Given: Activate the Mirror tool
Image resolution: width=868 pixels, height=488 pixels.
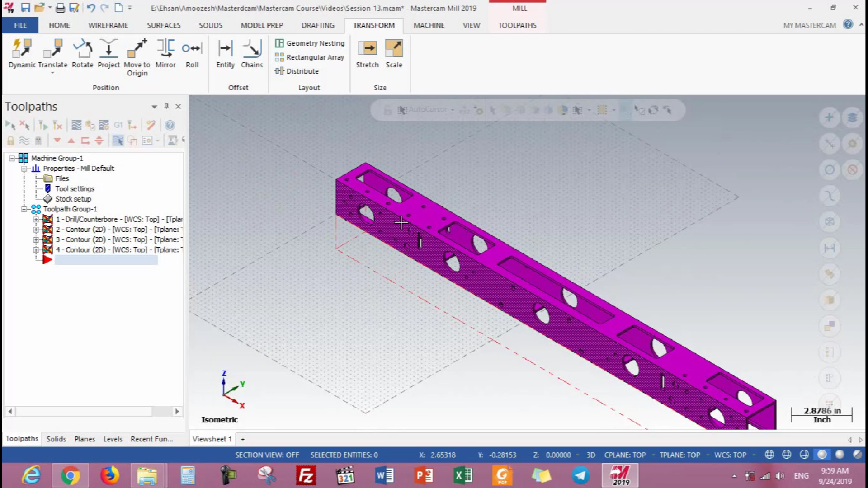Looking at the screenshot, I should (165, 53).
